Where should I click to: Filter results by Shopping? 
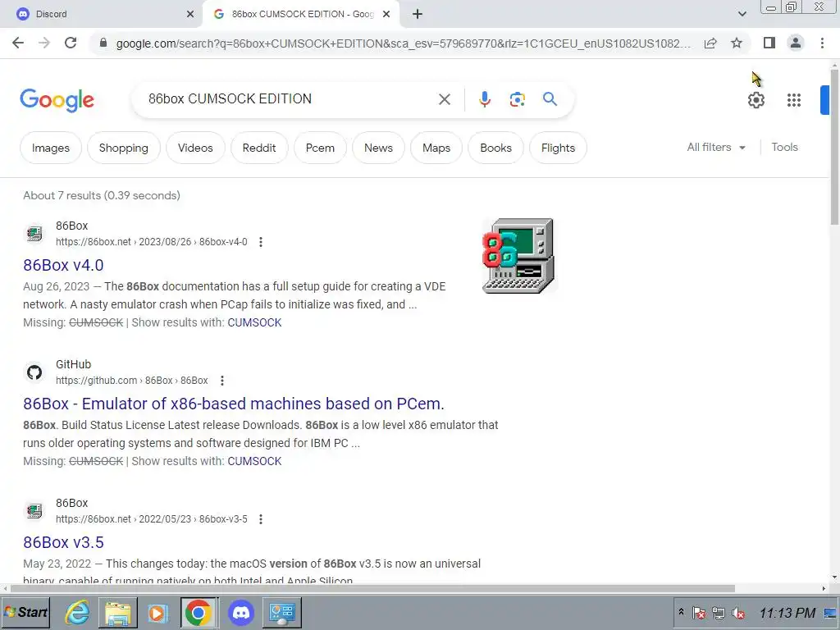[124, 148]
